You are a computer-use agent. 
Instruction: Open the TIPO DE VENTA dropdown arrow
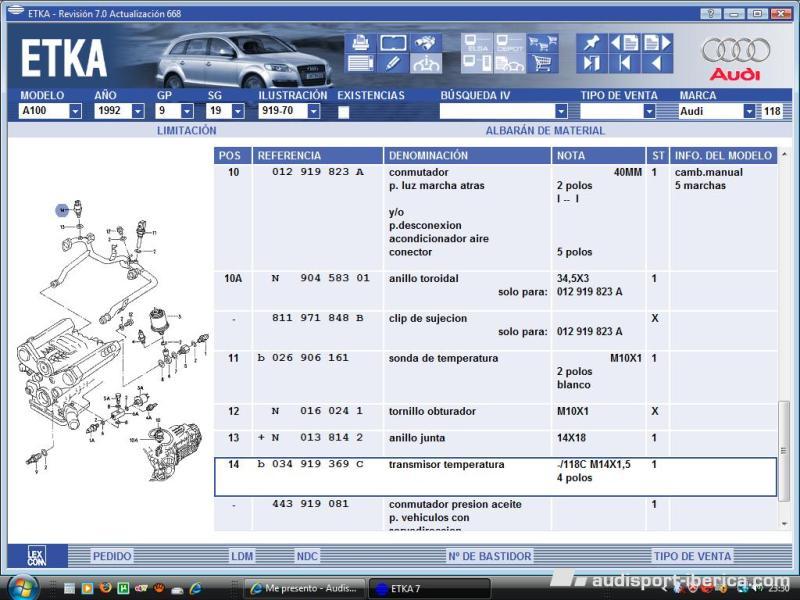(x=648, y=111)
